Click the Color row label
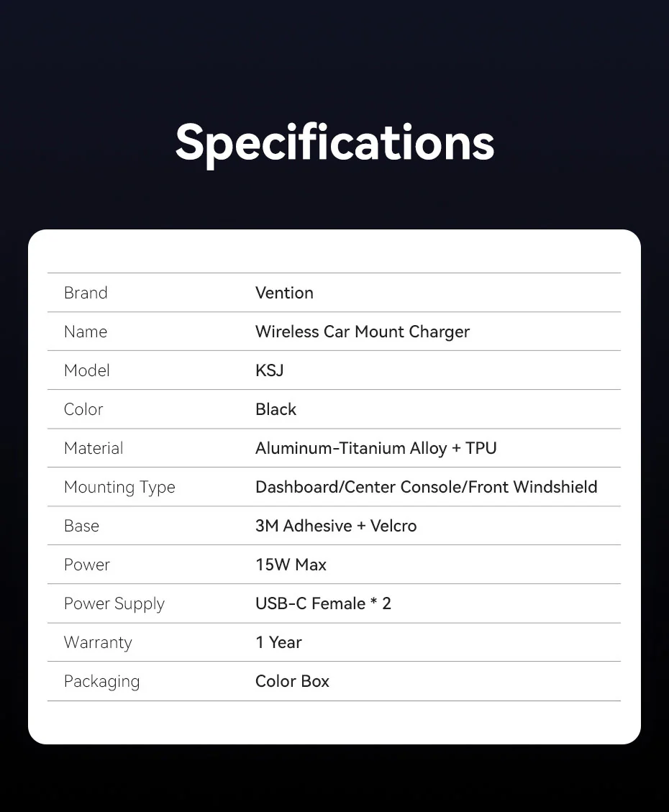The height and width of the screenshot is (812, 669). click(83, 409)
